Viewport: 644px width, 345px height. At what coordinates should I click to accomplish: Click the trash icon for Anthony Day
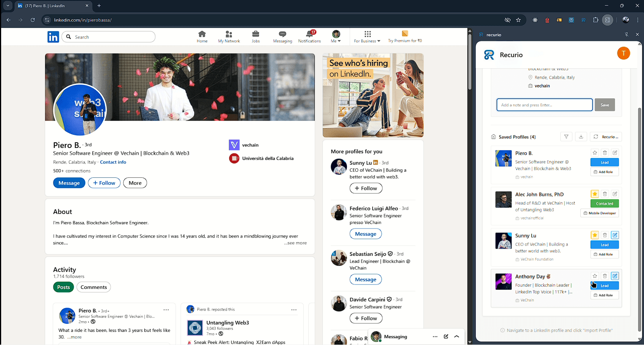605,276
